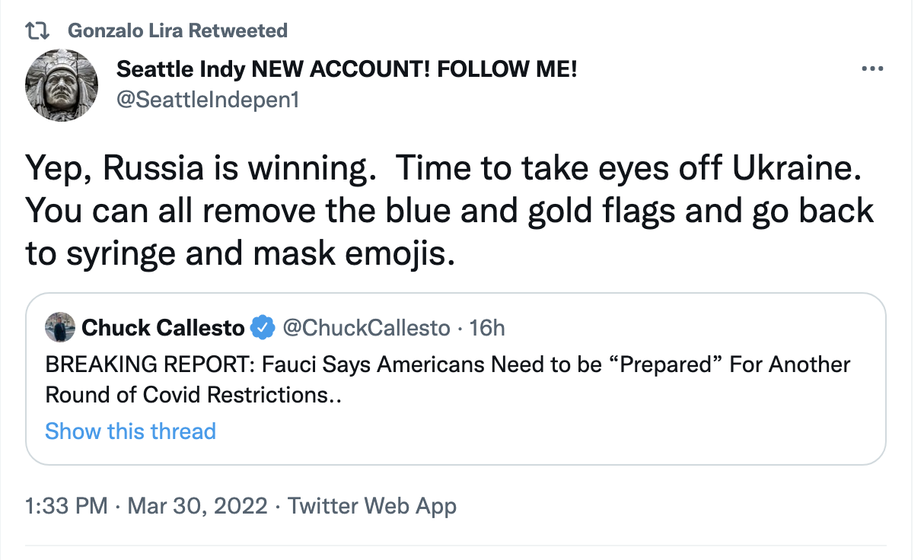This screenshot has height=560, width=924.
Task: Expand Show this thread
Action: click(131, 431)
